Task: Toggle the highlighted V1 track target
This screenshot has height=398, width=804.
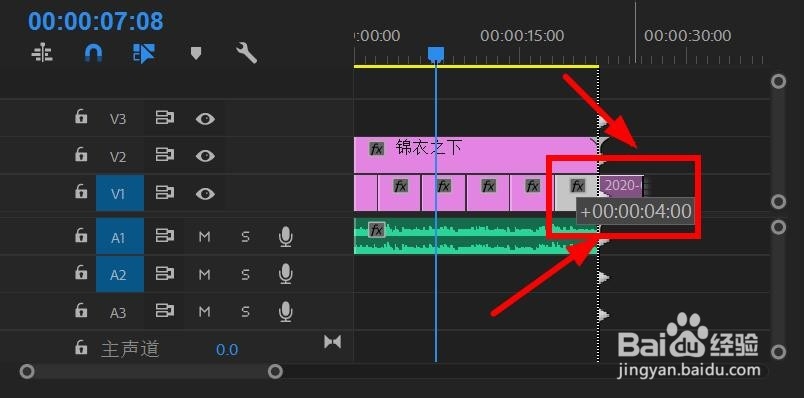Action: (x=119, y=194)
